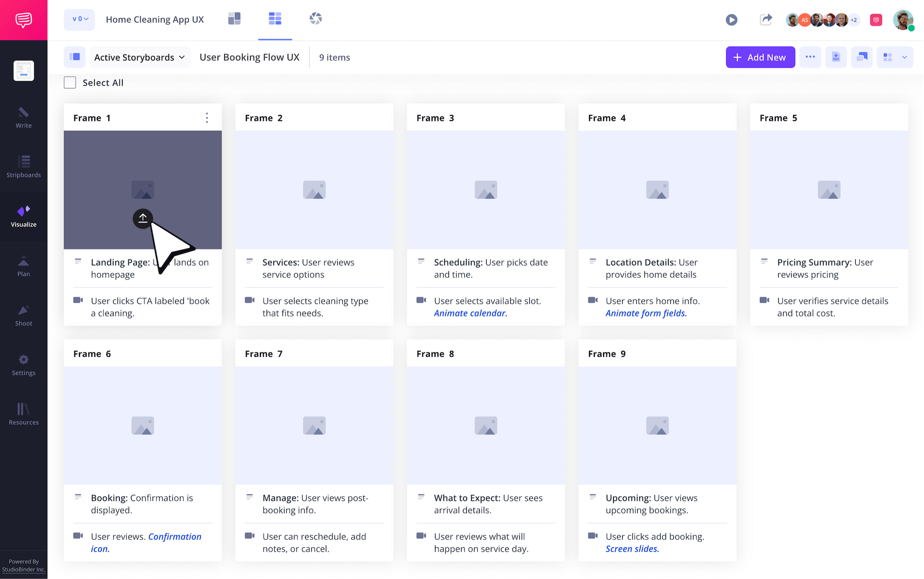This screenshot has width=924, height=579.
Task: Open the Active Storyboards dropdown
Action: [x=139, y=57]
